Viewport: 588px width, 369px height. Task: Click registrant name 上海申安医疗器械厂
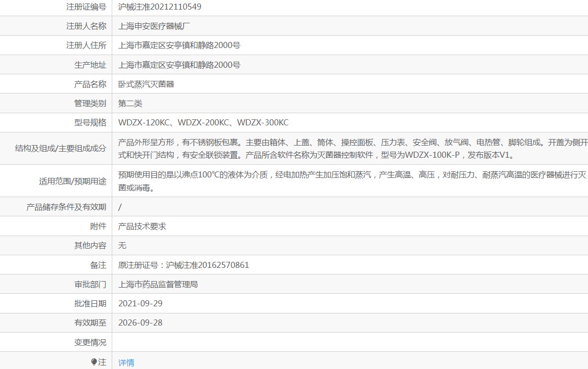154,26
